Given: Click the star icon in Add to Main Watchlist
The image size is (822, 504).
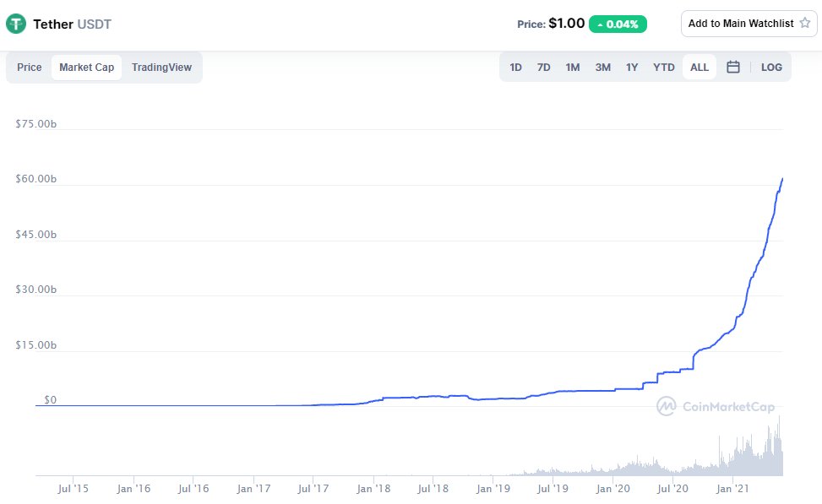Looking at the screenshot, I should coord(805,23).
